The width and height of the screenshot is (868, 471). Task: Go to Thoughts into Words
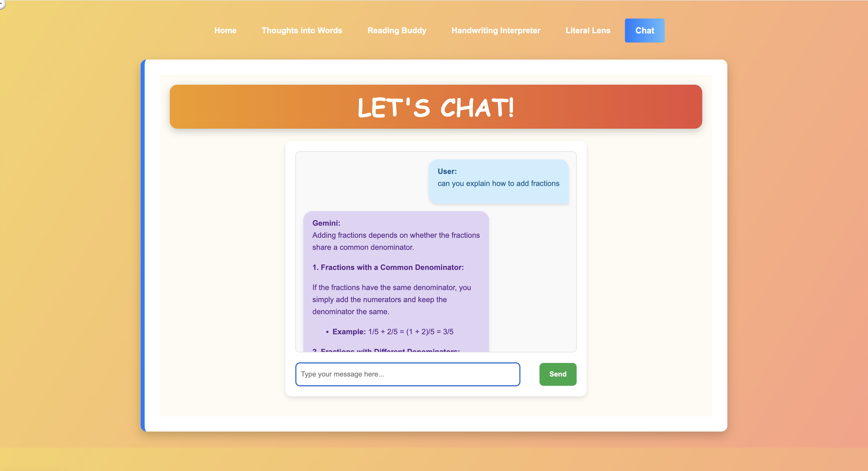point(302,30)
